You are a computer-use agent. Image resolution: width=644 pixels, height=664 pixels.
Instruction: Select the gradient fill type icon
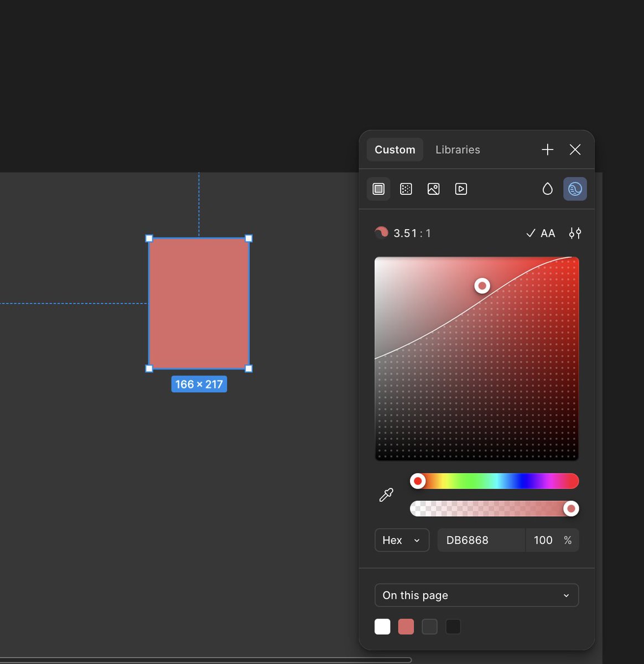pyautogui.click(x=406, y=189)
